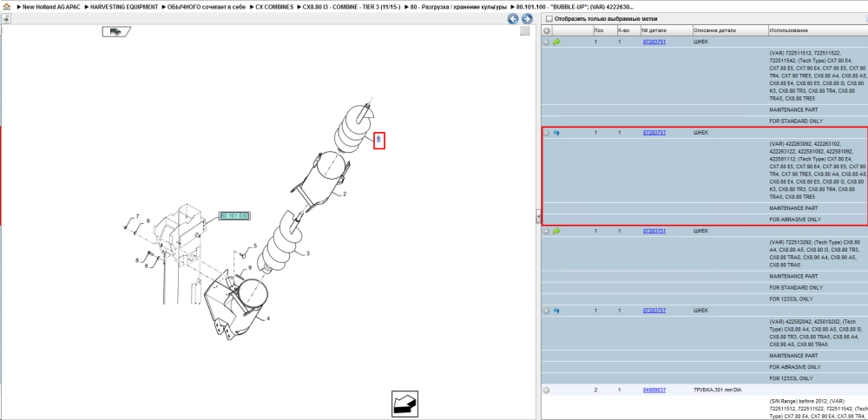Viewport: 868px width, 420px height.
Task: Expand the row for part 87283757 with VAR 422582042
Action: coord(546,311)
